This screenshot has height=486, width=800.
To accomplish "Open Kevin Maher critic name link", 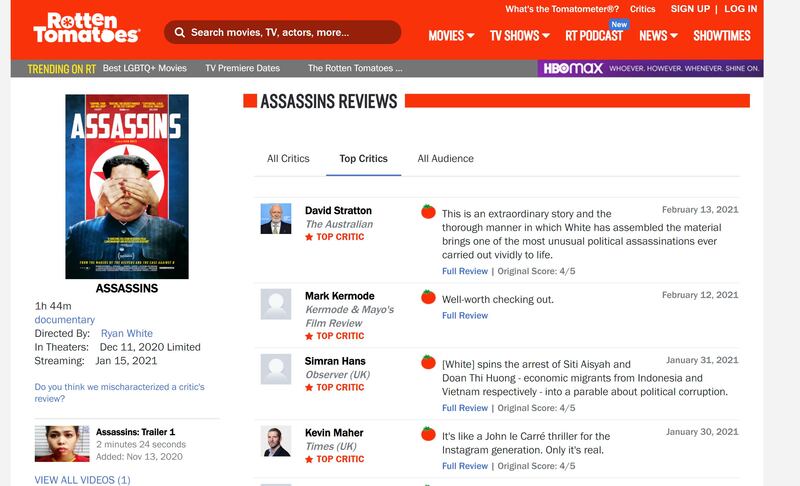I will click(x=334, y=433).
